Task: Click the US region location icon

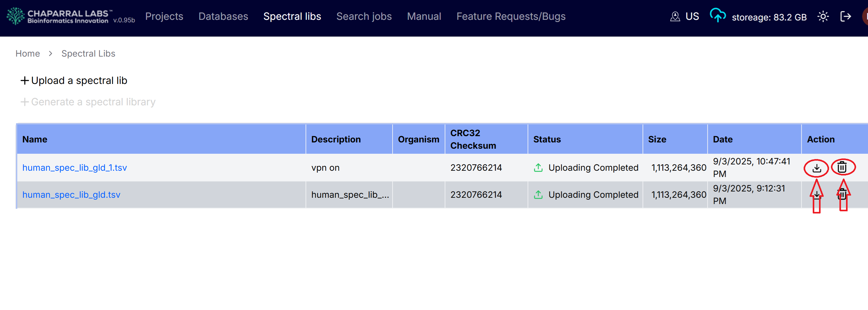Action: [675, 16]
